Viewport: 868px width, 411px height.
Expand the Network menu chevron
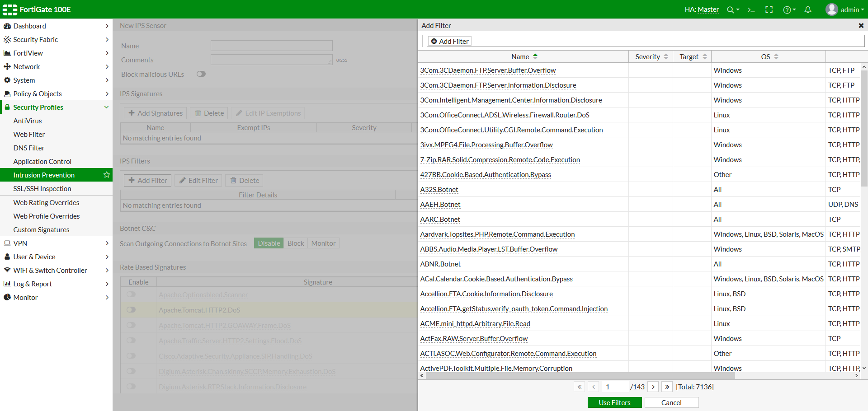tap(107, 67)
